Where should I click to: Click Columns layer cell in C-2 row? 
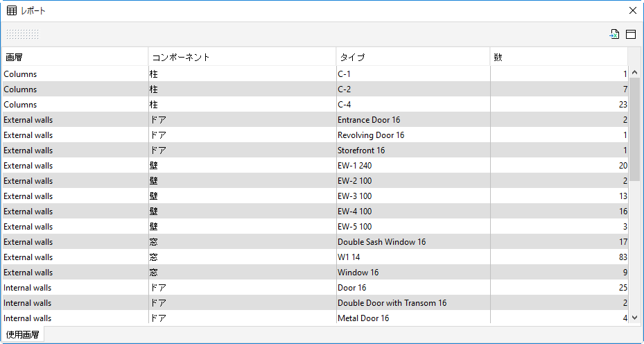(75, 89)
